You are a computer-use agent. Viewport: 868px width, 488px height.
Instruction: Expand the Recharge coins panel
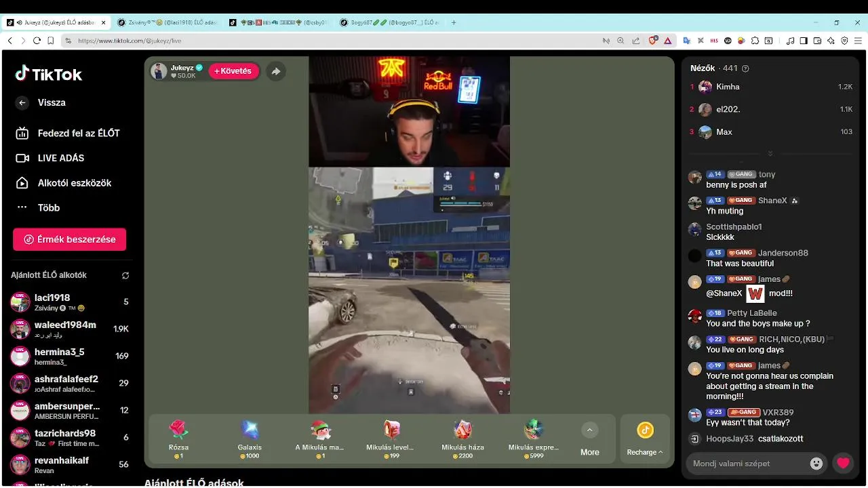click(645, 439)
